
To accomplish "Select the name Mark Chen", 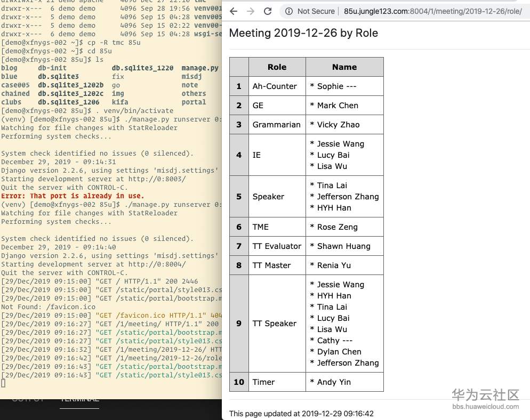I will coord(338,106).
